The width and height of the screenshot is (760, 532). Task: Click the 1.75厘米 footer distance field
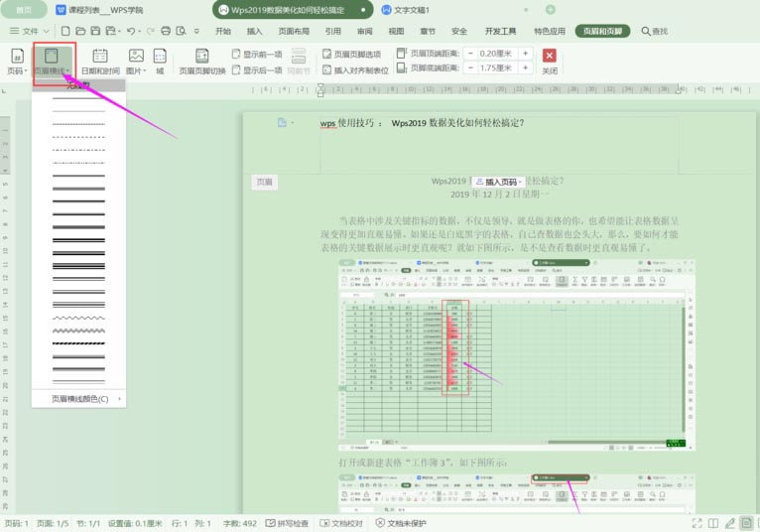497,67
